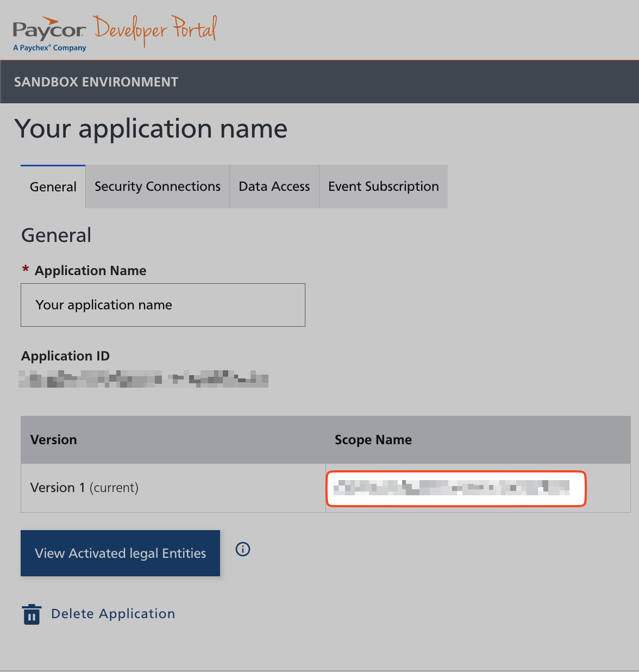Switch to the Security Connections tab
This screenshot has width=639, height=672.
(158, 186)
